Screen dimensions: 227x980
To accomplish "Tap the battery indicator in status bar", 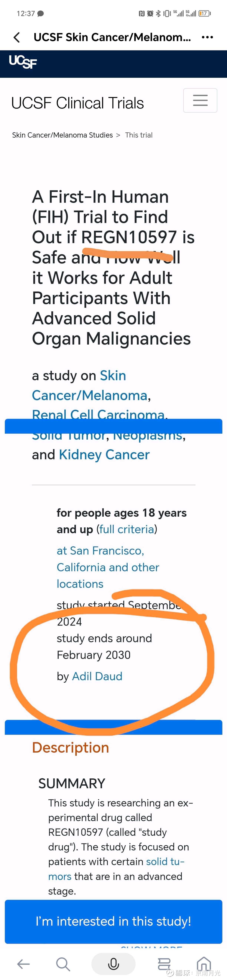I will pyautogui.click(x=205, y=13).
